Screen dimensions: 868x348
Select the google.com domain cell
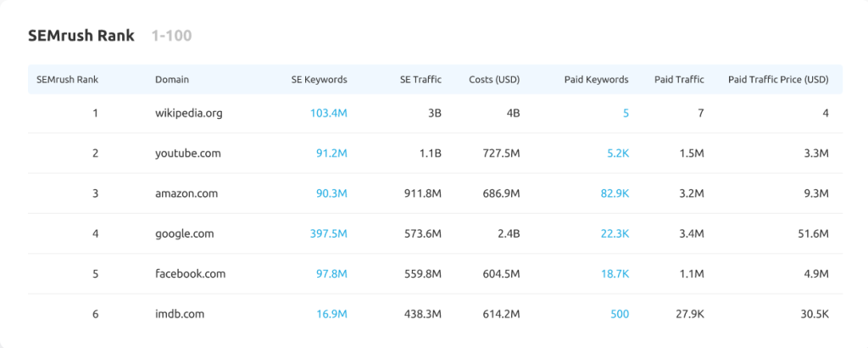coord(185,234)
